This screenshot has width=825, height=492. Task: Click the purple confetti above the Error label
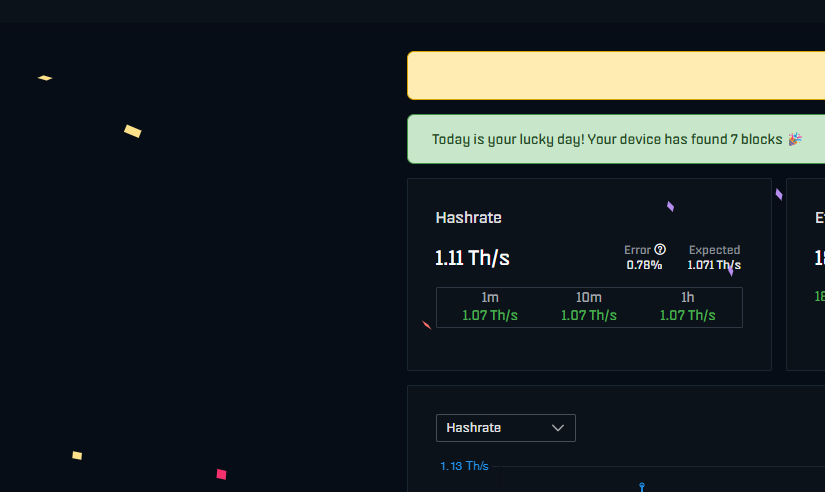pyautogui.click(x=670, y=206)
